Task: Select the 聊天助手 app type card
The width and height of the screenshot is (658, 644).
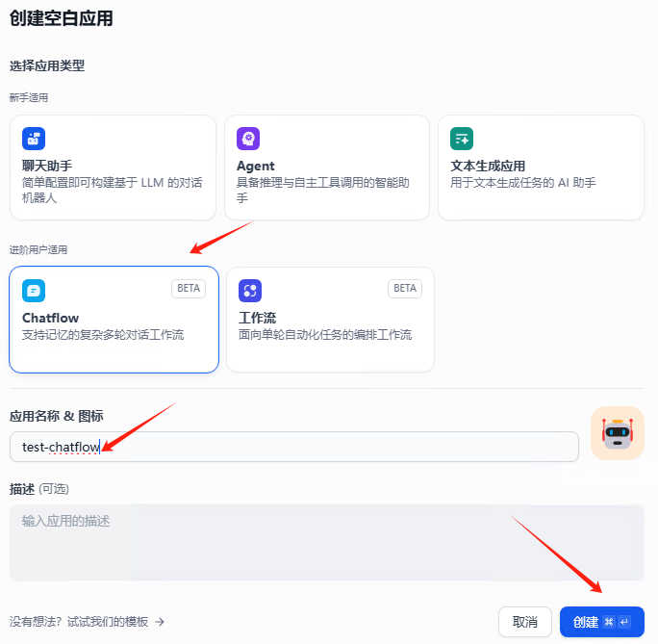Action: coord(113,167)
